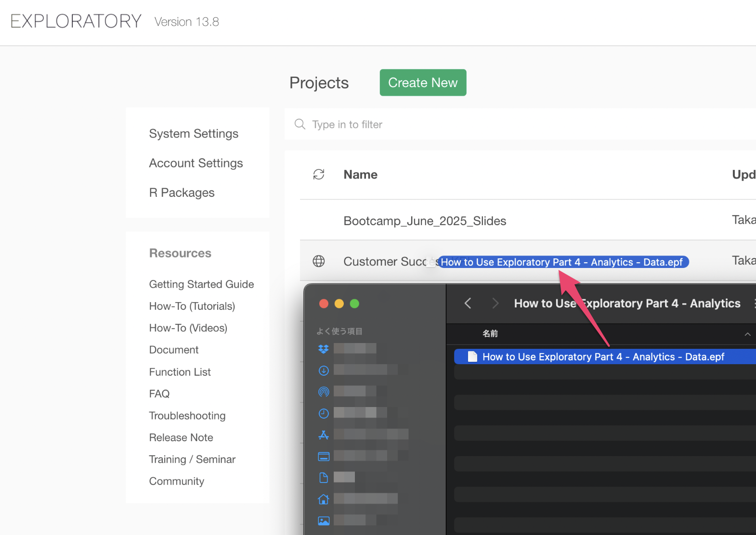Click the globe icon on Customer Success row
The image size is (756, 535).
[319, 261]
